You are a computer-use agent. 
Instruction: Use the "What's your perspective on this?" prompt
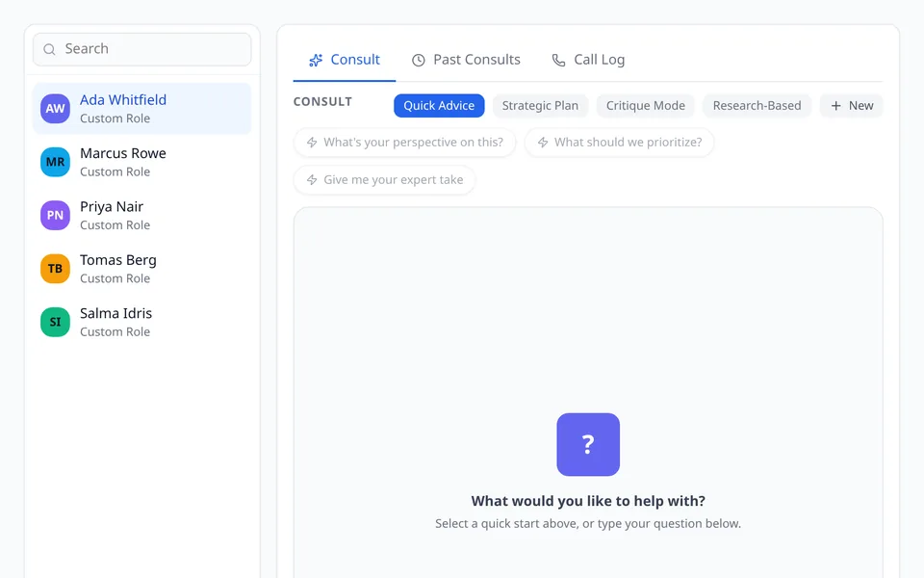point(405,143)
